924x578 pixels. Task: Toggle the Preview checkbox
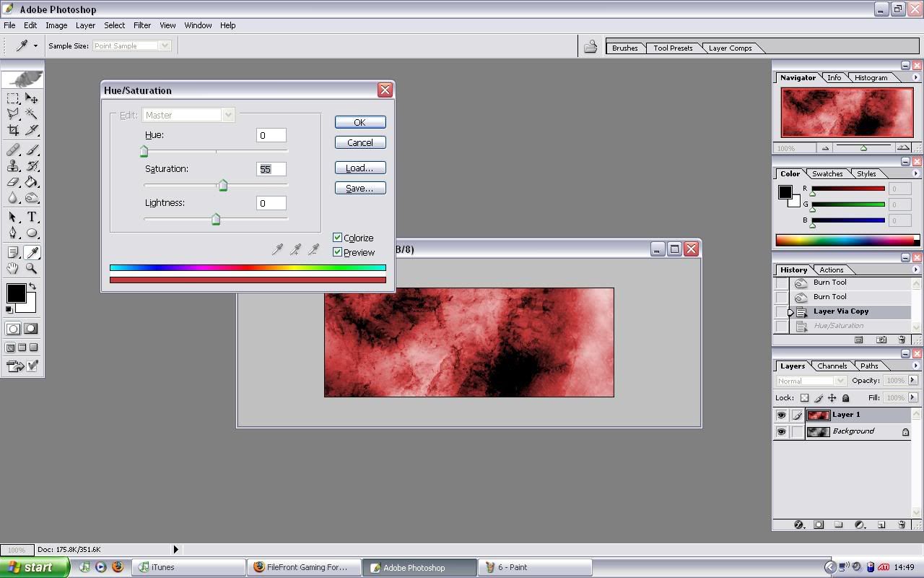(337, 252)
